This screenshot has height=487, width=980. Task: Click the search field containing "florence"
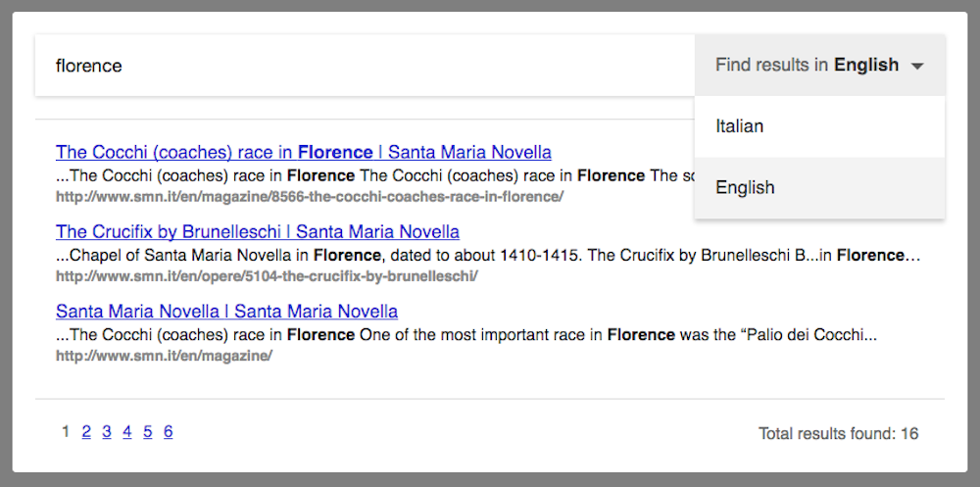[x=363, y=66]
